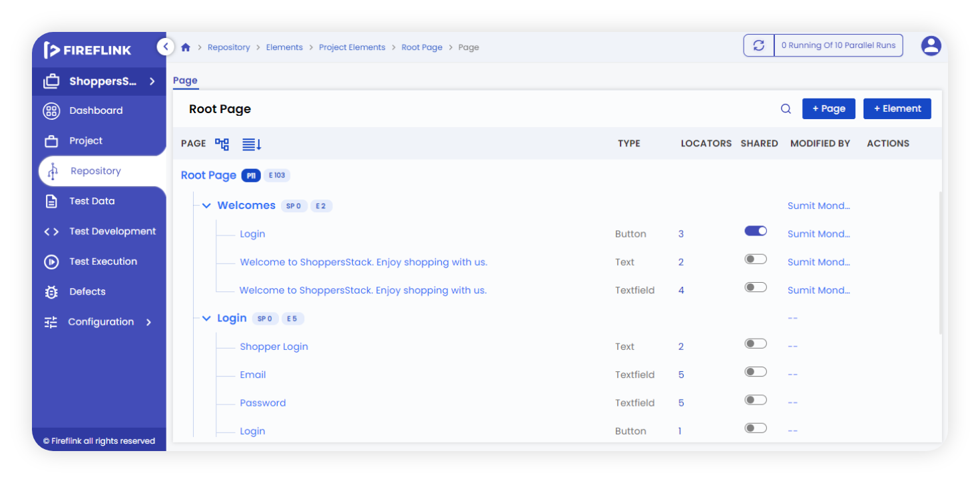This screenshot has height=483, width=980.
Task: Collapse the sidebar with the arrow button
Action: click(x=166, y=47)
